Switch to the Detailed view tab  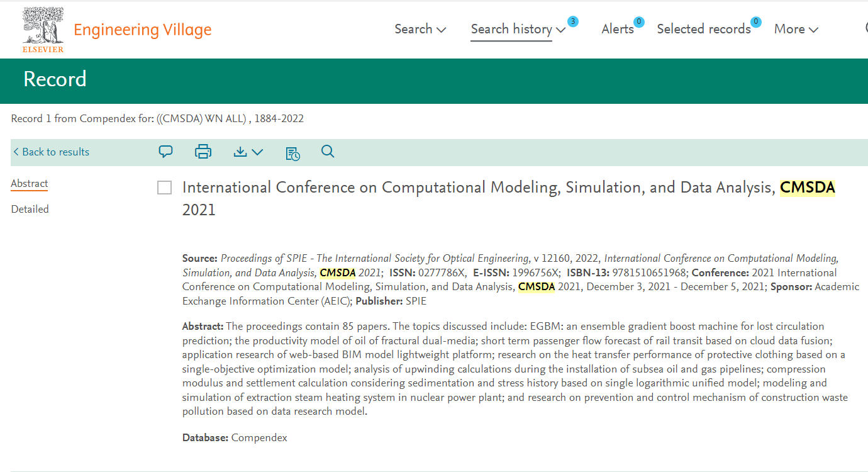click(30, 209)
